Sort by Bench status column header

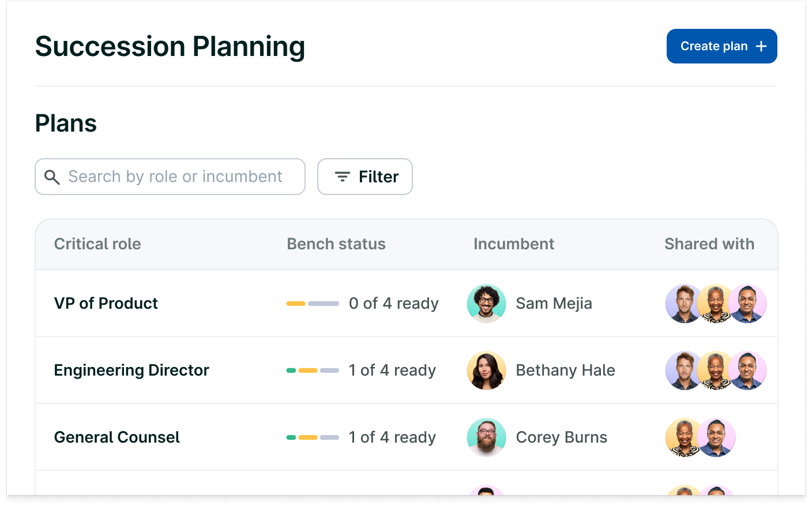pos(336,244)
